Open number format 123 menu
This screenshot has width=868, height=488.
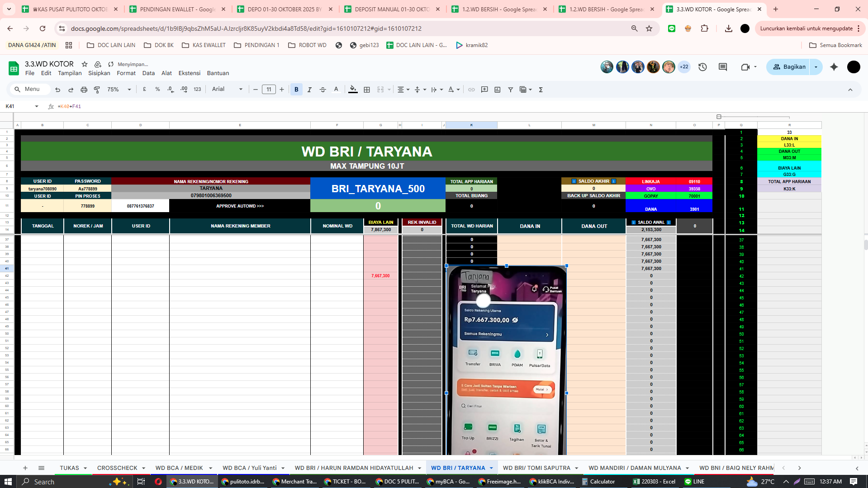[x=197, y=90]
